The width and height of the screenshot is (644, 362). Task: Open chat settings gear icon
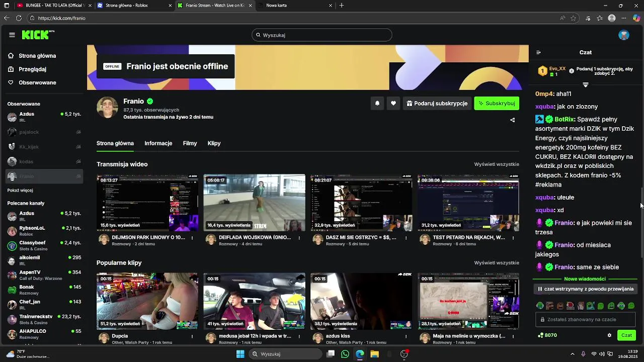pyautogui.click(x=609, y=335)
